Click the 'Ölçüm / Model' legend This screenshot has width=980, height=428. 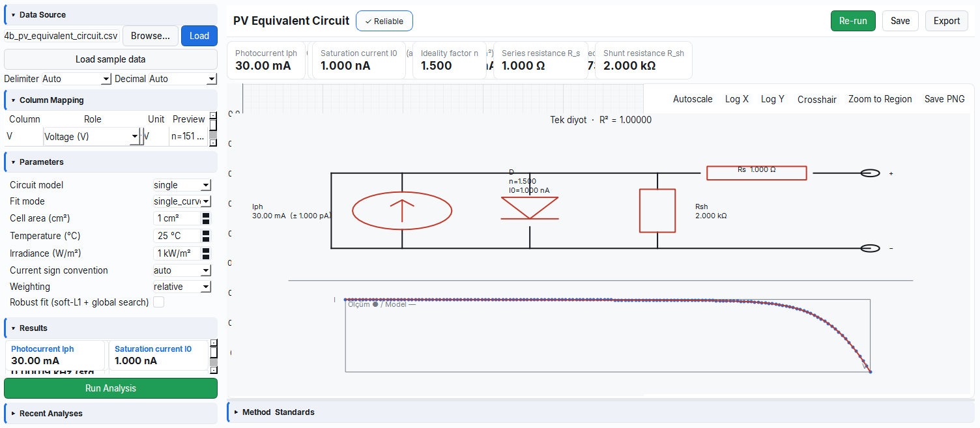[382, 304]
